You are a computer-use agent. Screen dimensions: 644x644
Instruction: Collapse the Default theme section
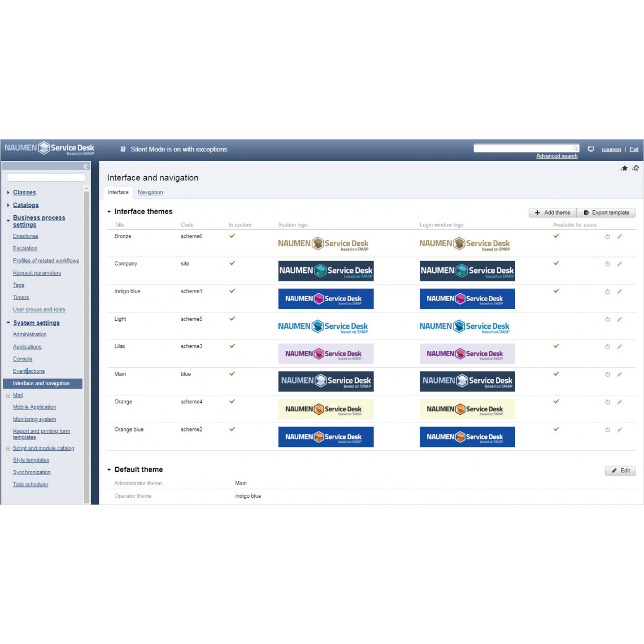point(109,469)
